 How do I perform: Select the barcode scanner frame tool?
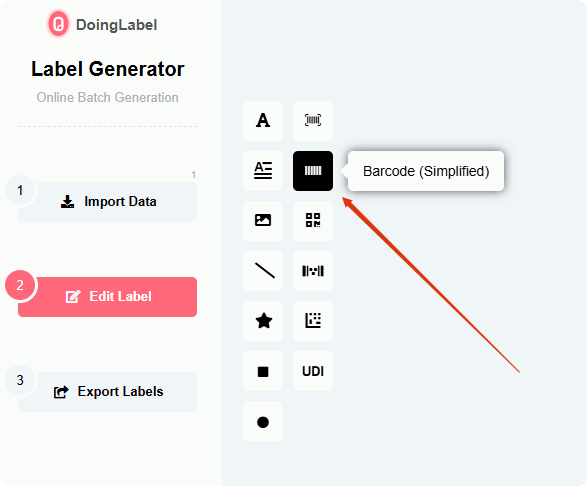click(x=313, y=121)
